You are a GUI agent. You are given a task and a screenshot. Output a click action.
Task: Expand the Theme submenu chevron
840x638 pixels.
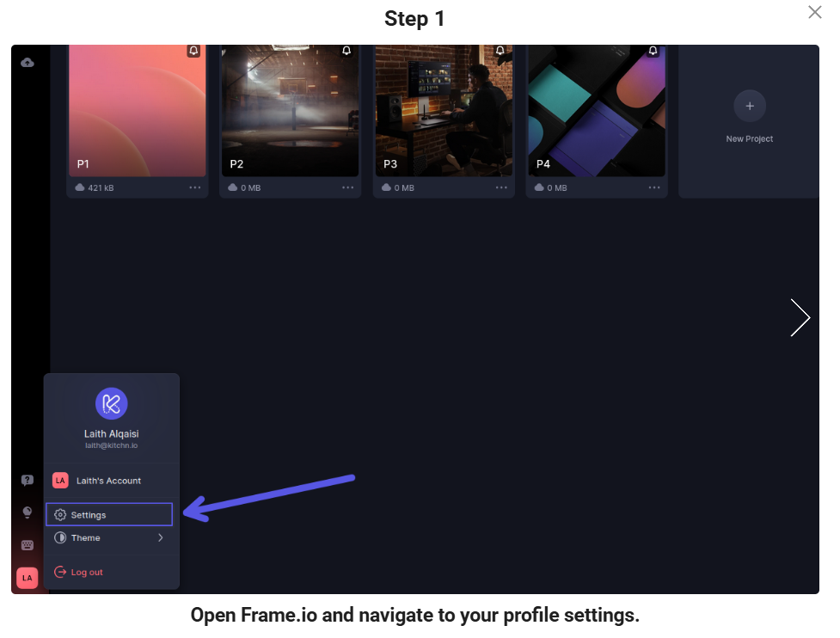coord(161,538)
